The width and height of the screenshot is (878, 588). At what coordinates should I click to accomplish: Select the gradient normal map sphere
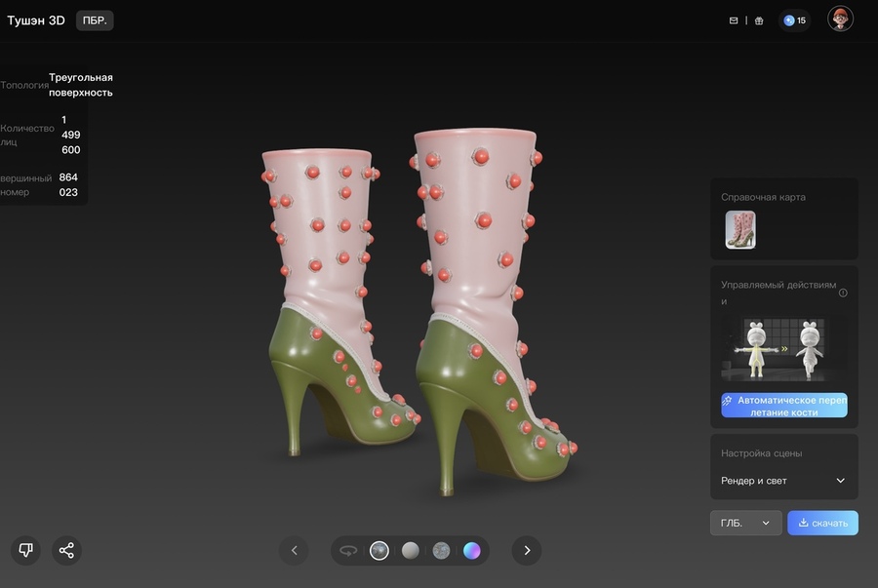point(472,551)
